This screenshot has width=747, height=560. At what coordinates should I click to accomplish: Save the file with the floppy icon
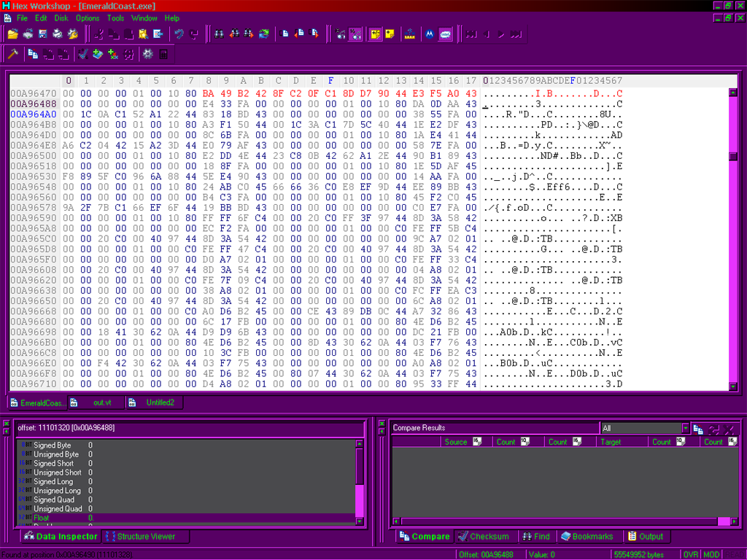tap(42, 34)
